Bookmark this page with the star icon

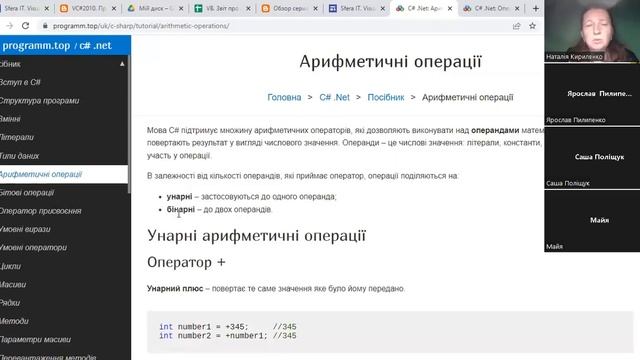pos(532,26)
